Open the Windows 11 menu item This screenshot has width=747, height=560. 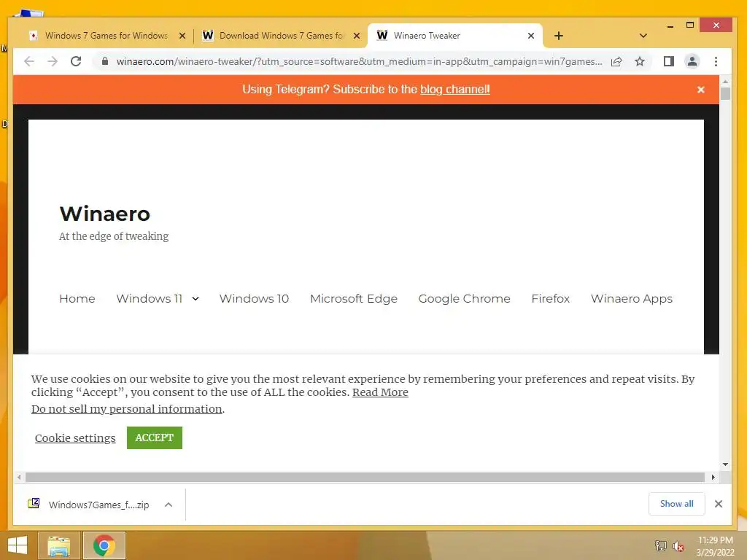[x=150, y=298]
